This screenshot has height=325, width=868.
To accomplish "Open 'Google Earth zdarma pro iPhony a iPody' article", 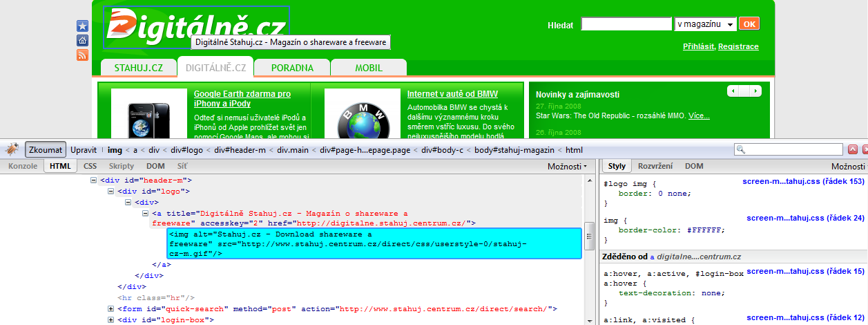I will click(x=242, y=99).
